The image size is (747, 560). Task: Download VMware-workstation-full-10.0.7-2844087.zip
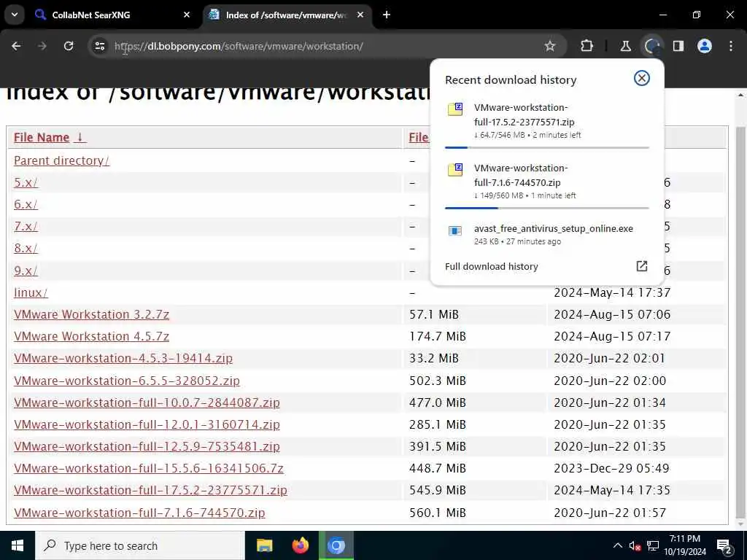(x=147, y=402)
